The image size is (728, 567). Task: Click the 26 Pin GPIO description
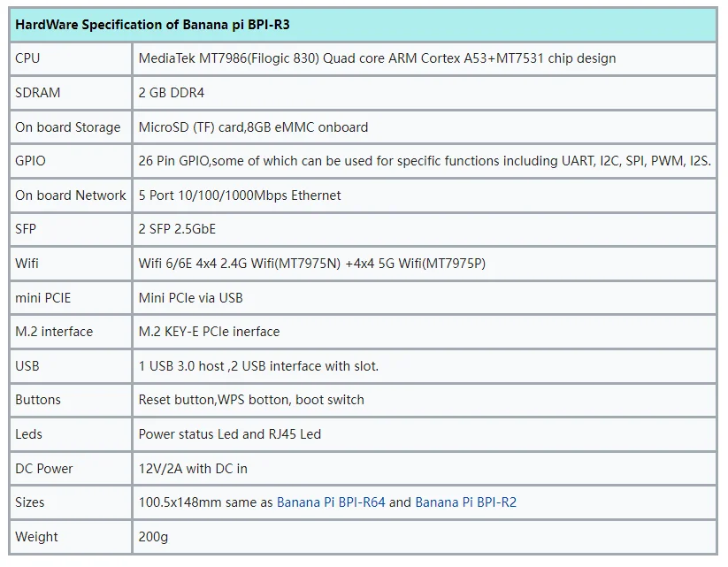point(425,161)
